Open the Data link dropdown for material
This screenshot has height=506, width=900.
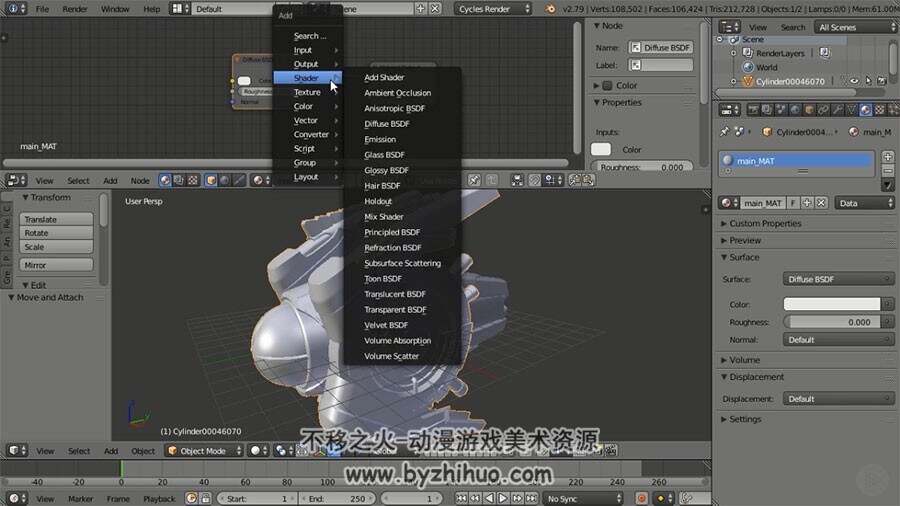[x=864, y=203]
